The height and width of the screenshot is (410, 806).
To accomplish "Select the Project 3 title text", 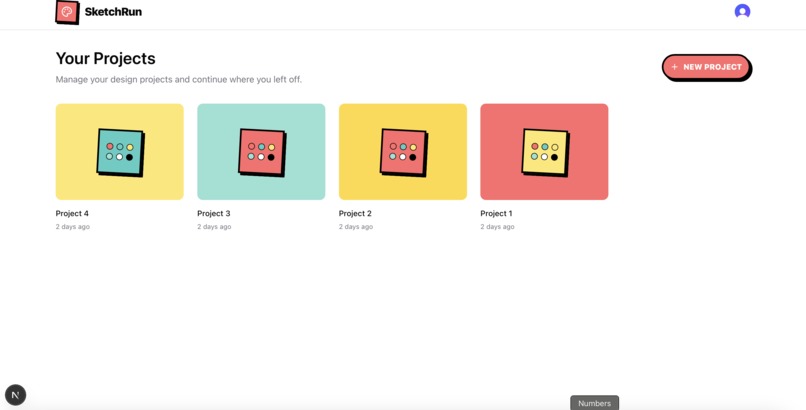I will pos(214,213).
